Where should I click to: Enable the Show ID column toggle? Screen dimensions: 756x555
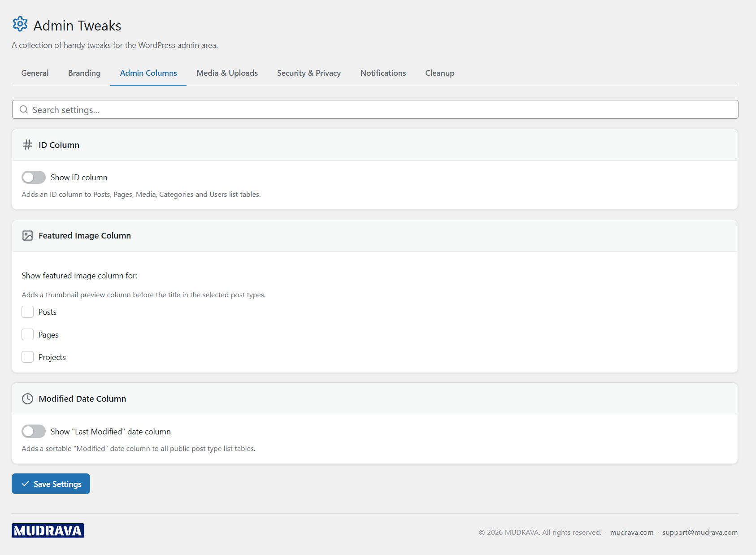[x=33, y=177]
